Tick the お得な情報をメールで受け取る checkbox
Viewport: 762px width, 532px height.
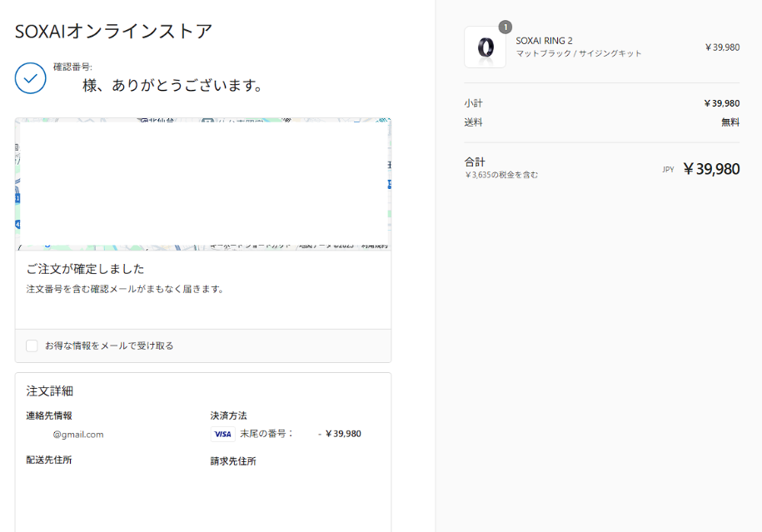[32, 346]
